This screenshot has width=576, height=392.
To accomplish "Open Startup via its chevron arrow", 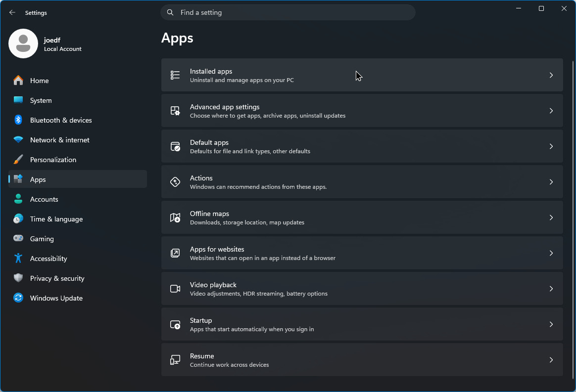I will coord(551,324).
